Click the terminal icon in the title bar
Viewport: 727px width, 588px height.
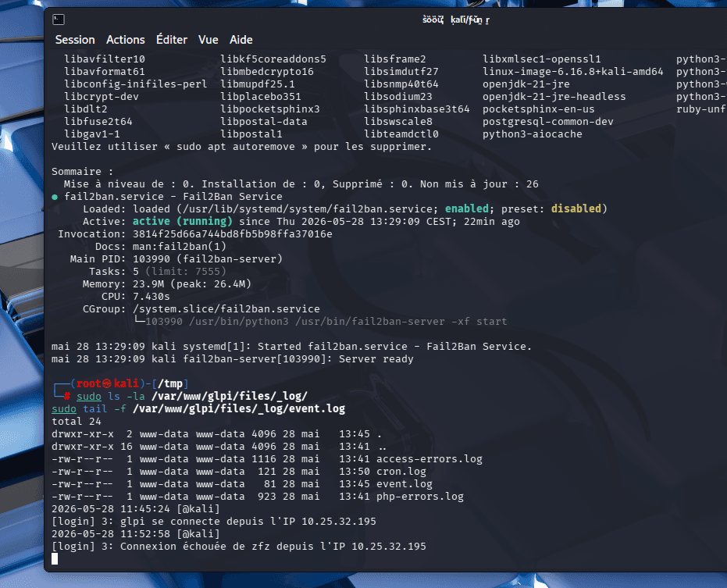[59, 20]
